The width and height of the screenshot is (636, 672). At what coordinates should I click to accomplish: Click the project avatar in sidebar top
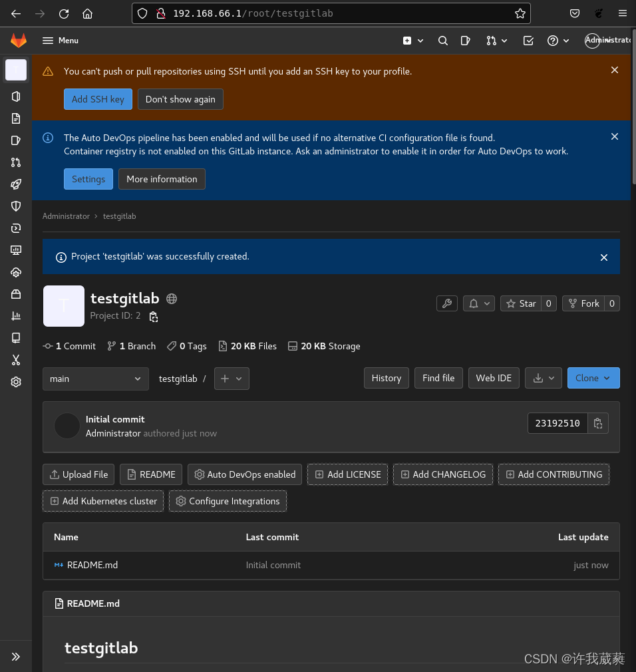pos(16,70)
